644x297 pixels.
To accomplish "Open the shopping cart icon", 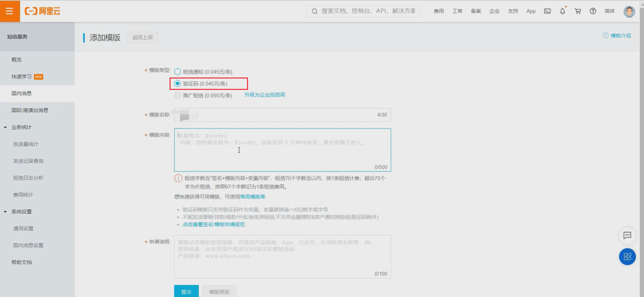I will pos(578,11).
